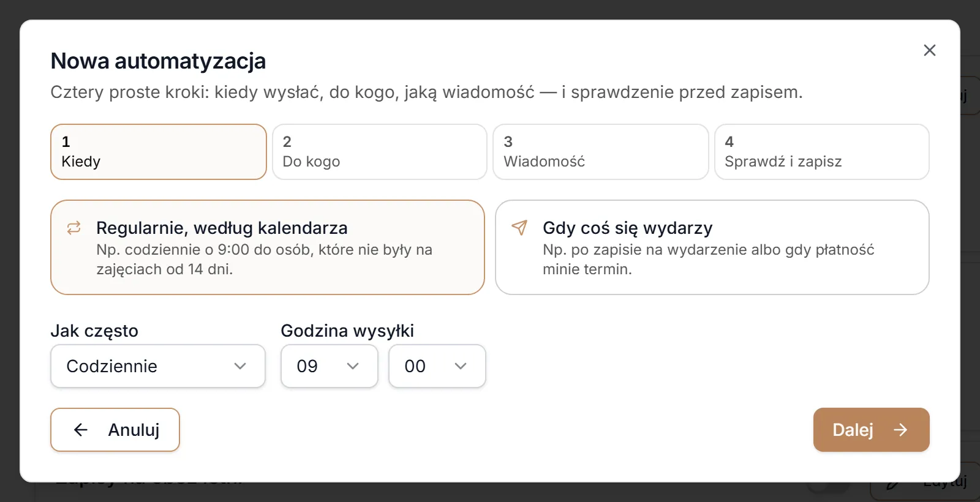Close the Nowa automatyzacja dialog
The image size is (980, 502).
[x=929, y=50]
